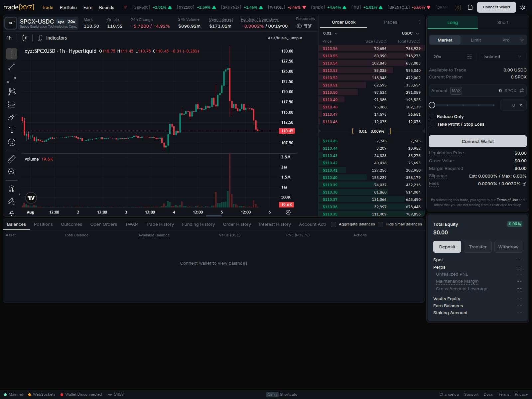Toggle Aggregate Balances checkbox
The image size is (532, 399).
pyautogui.click(x=333, y=224)
